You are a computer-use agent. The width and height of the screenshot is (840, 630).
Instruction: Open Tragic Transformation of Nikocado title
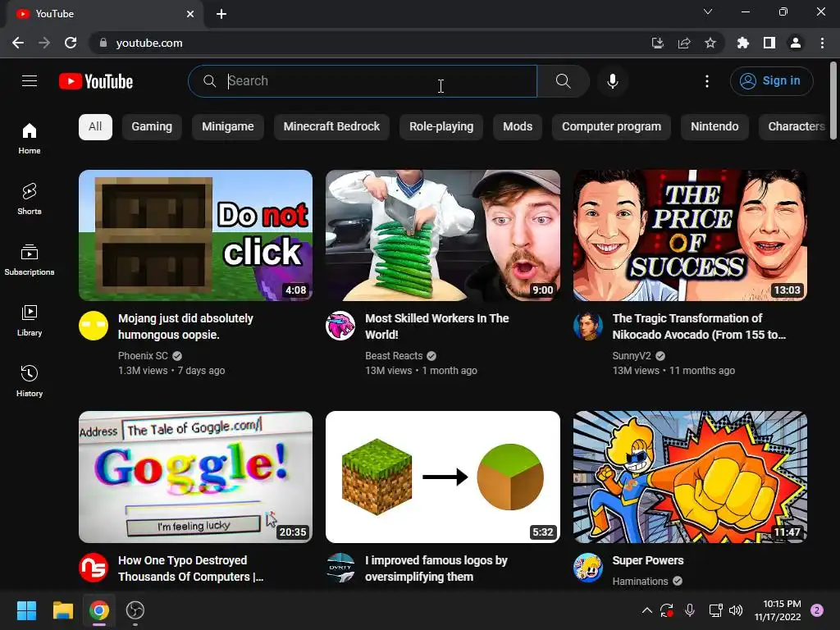point(699,326)
